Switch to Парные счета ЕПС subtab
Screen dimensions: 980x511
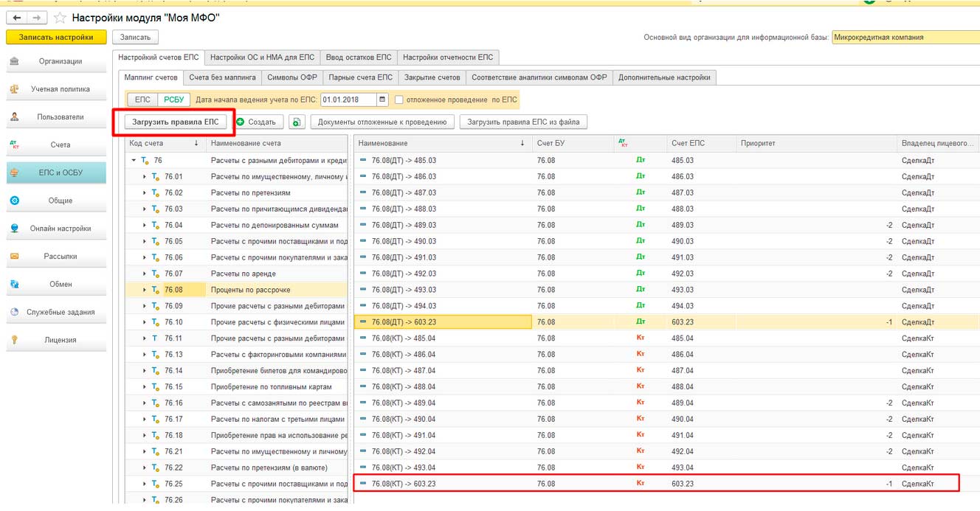361,77
